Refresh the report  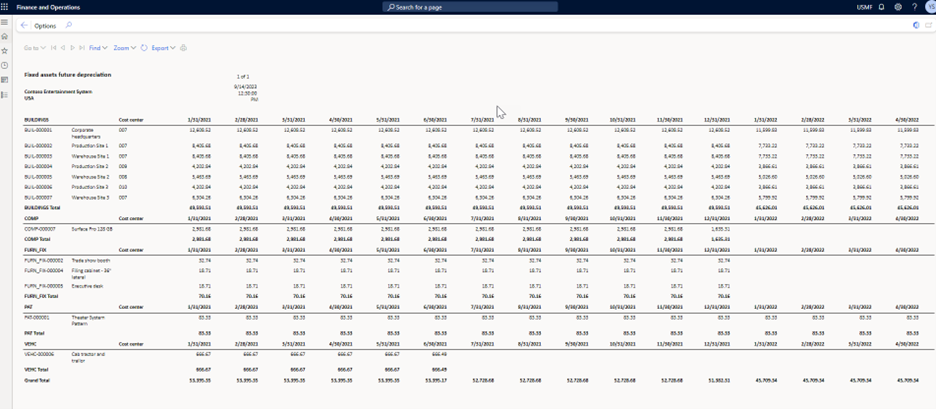point(144,48)
